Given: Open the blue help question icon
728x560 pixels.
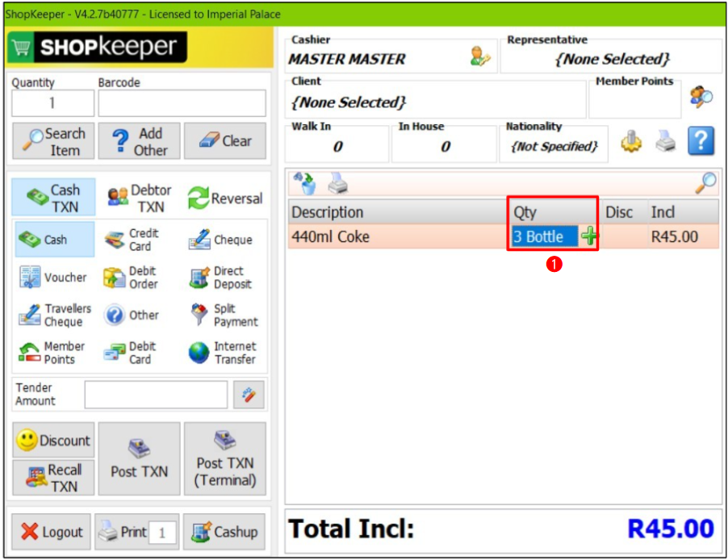Looking at the screenshot, I should pos(701,140).
